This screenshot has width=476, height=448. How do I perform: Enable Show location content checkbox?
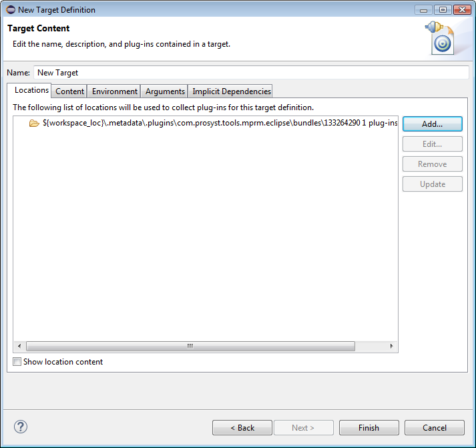pyautogui.click(x=17, y=362)
